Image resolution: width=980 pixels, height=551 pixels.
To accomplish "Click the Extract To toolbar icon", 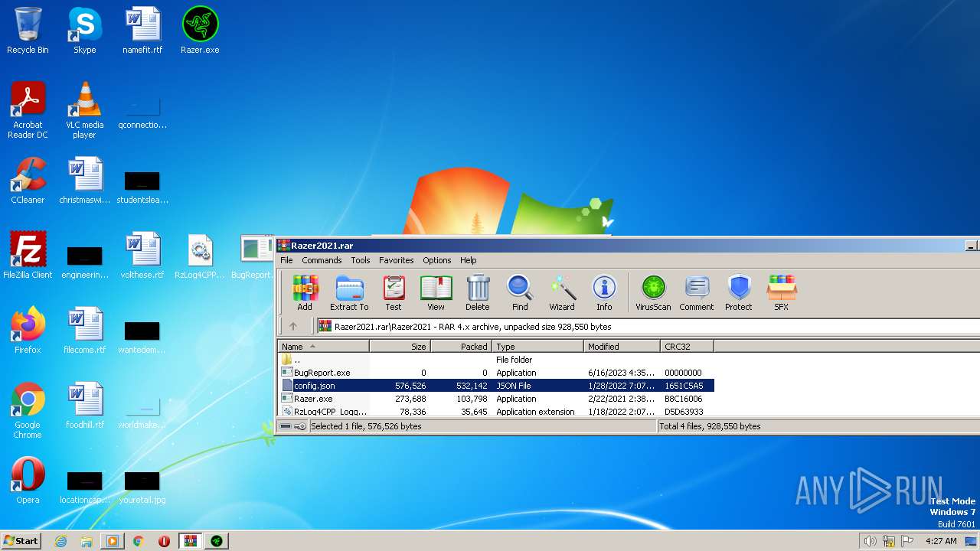I will tap(349, 293).
